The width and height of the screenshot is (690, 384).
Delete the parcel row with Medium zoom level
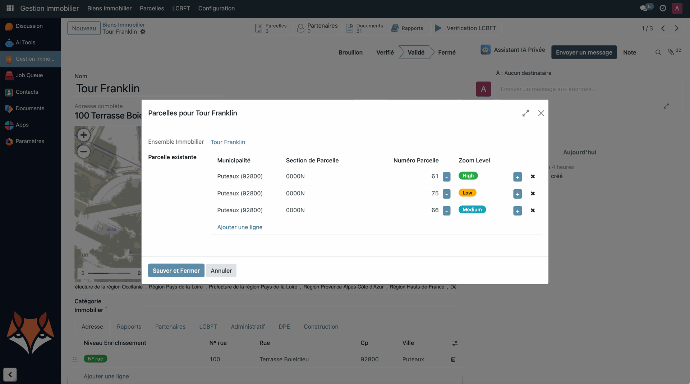coord(532,210)
